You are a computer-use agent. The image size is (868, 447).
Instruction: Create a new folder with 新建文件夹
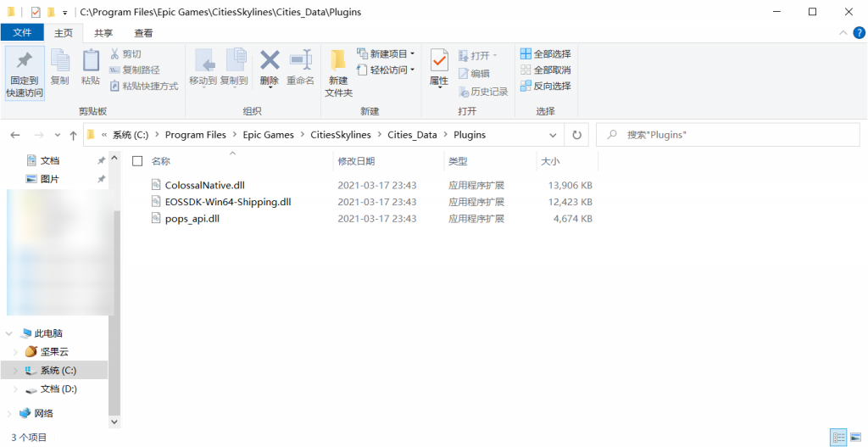338,73
